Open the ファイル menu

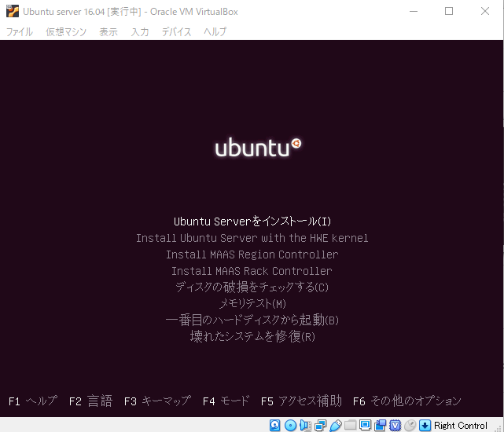click(20, 31)
